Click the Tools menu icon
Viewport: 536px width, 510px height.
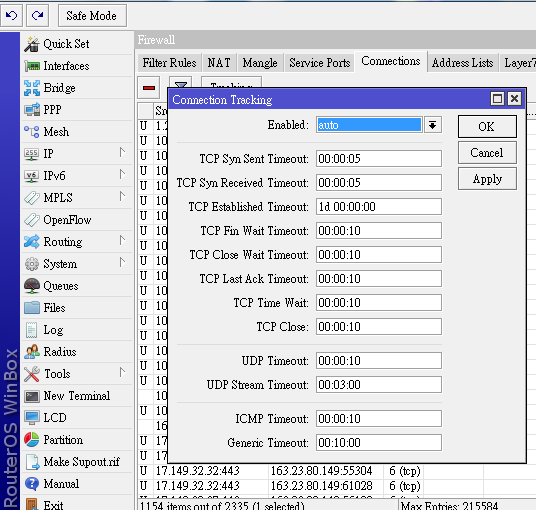(x=32, y=374)
